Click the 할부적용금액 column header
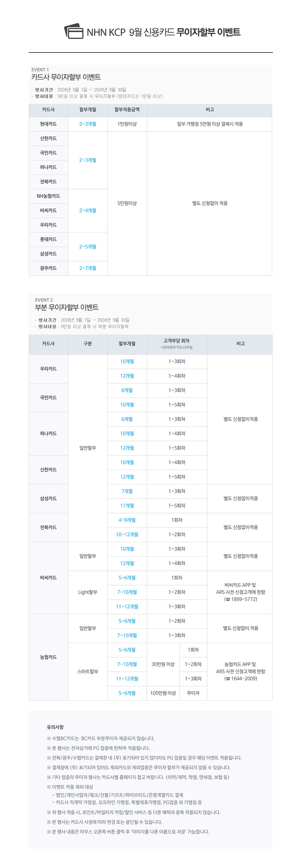 [127, 109]
